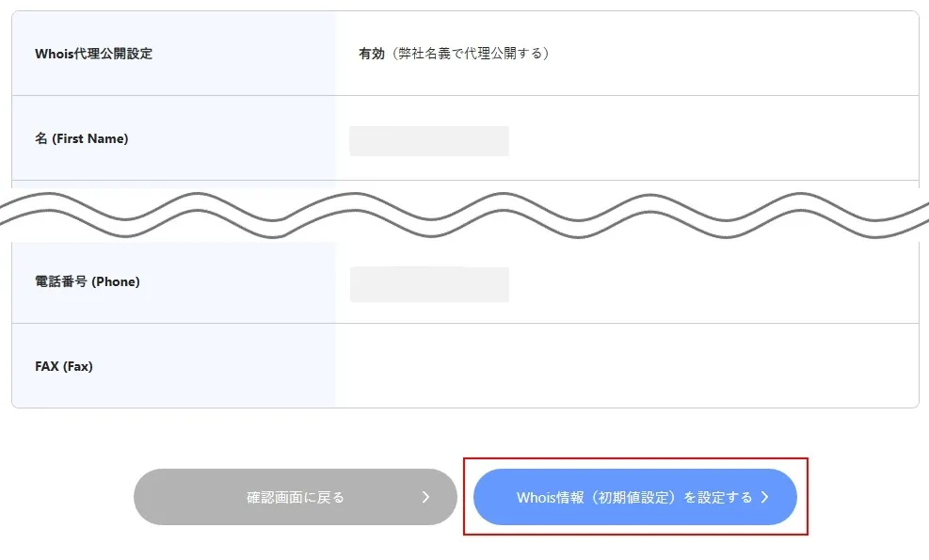Click the FAX (Fax) row label
The height and width of the screenshot is (560, 929).
coord(64,366)
